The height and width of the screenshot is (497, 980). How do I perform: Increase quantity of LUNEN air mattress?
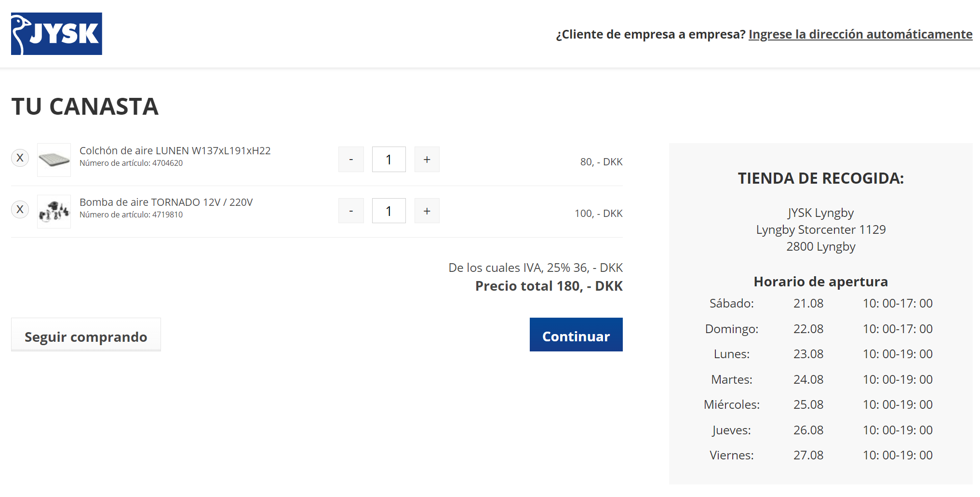tap(427, 160)
